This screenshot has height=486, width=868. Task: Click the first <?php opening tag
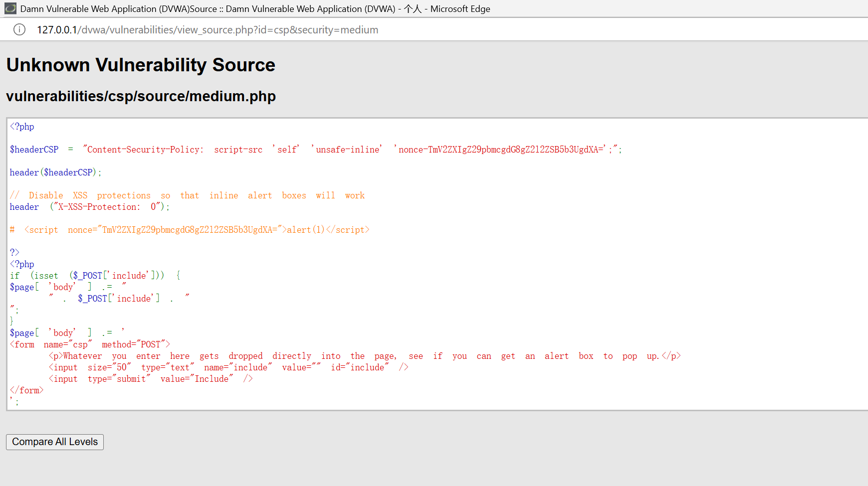(x=22, y=127)
